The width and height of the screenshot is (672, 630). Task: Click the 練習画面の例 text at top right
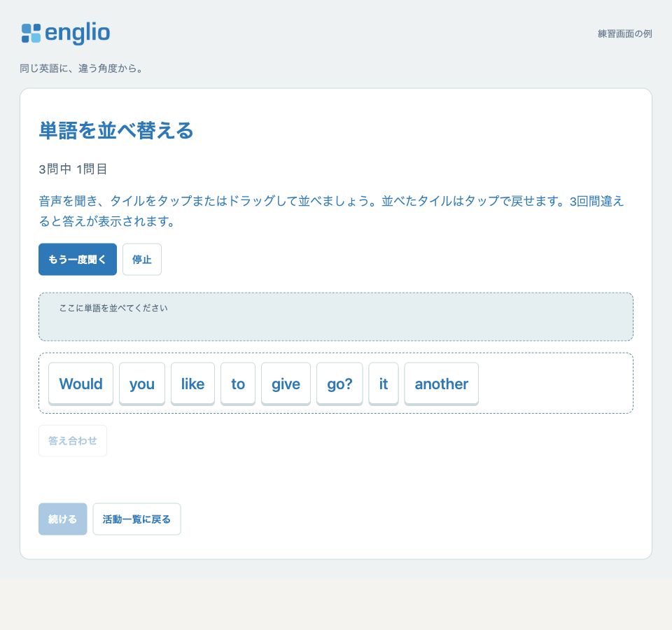pyautogui.click(x=625, y=34)
